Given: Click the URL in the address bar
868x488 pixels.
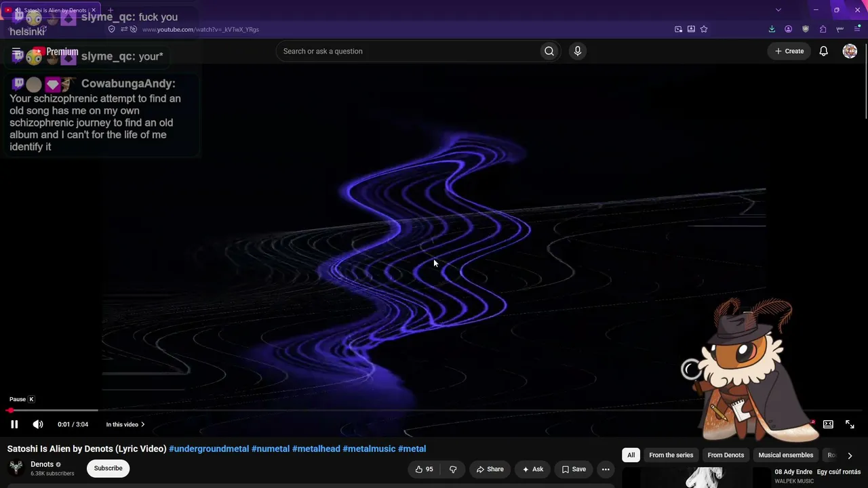Looking at the screenshot, I should 201,30.
